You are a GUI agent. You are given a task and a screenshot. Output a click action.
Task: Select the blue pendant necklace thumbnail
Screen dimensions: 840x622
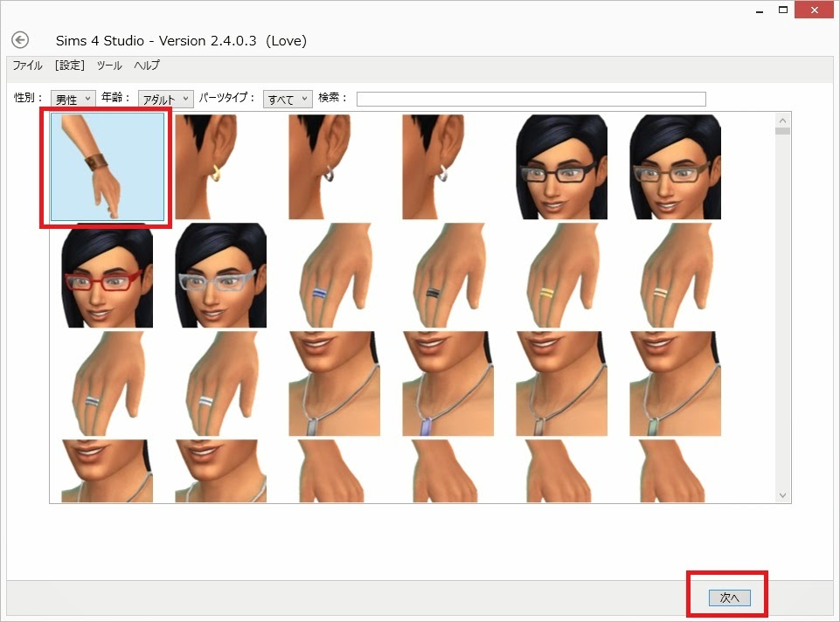tap(448, 384)
